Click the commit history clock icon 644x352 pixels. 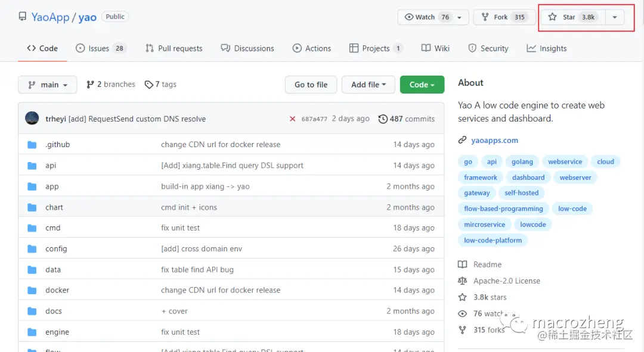click(x=383, y=119)
